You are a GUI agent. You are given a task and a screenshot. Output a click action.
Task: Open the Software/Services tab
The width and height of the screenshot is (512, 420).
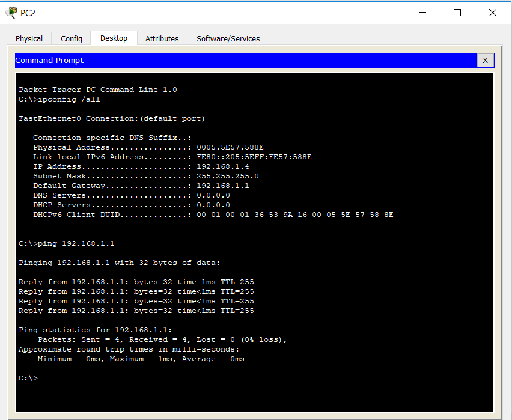click(227, 38)
